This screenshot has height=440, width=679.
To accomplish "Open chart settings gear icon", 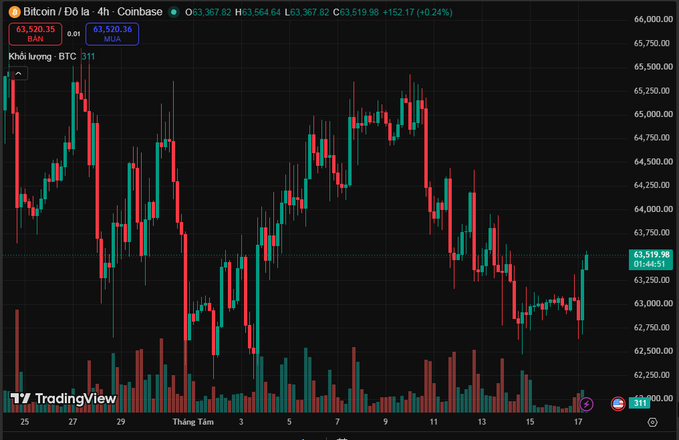I will (653, 422).
